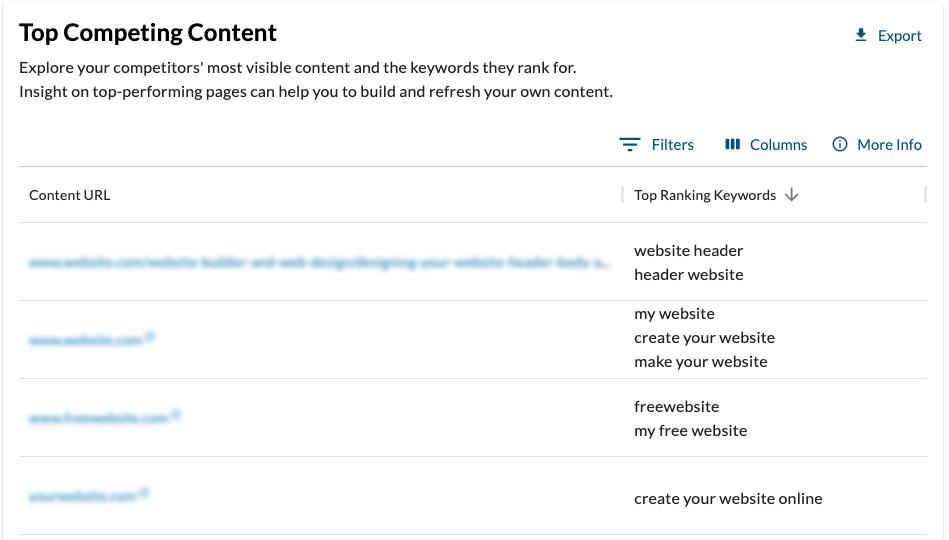Screen dimensions: 949x540
Task: Click the Top Ranking Keywords column header
Action: (x=705, y=195)
